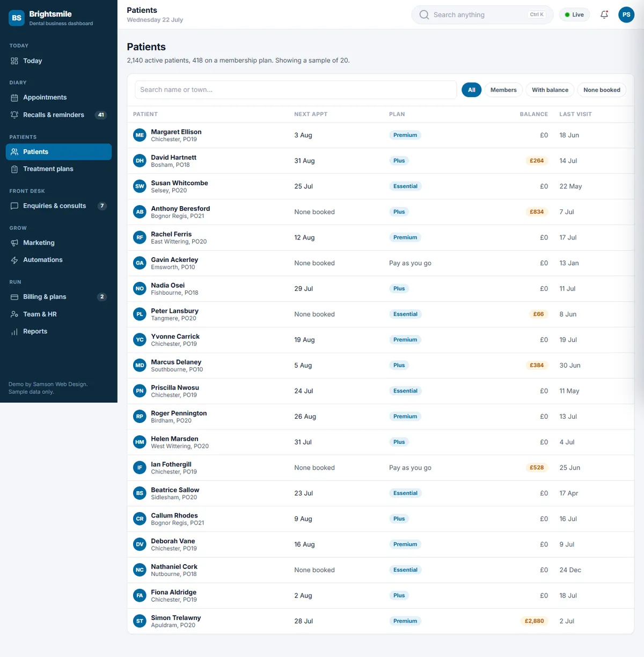
Task: Click the Search anything field
Action: [x=482, y=15]
